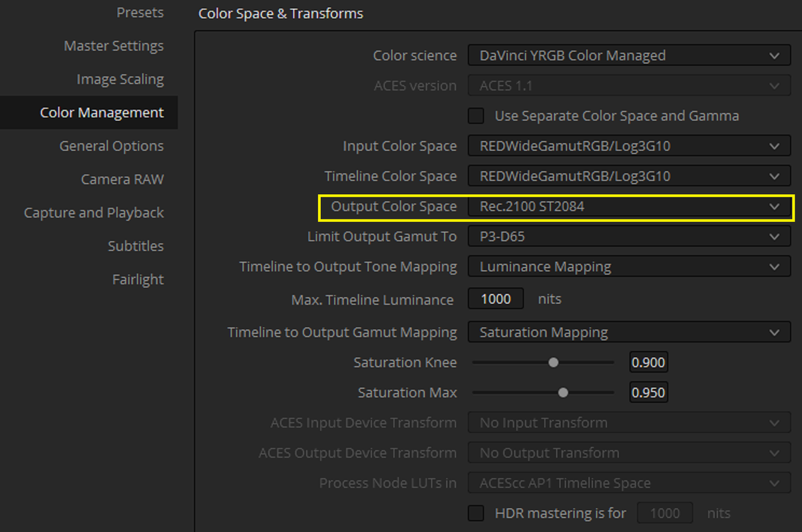Click the Color science label
The height and width of the screenshot is (532, 802).
click(x=415, y=56)
